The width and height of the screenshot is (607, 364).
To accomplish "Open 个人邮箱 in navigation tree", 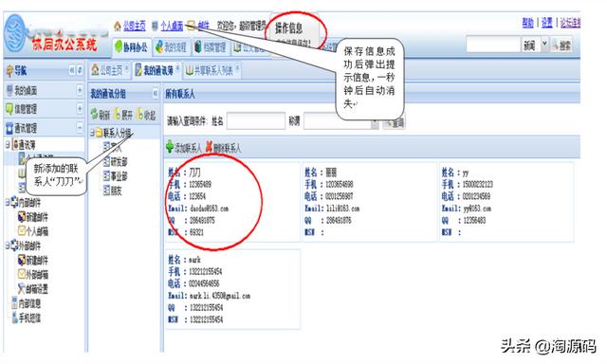I will (x=36, y=231).
